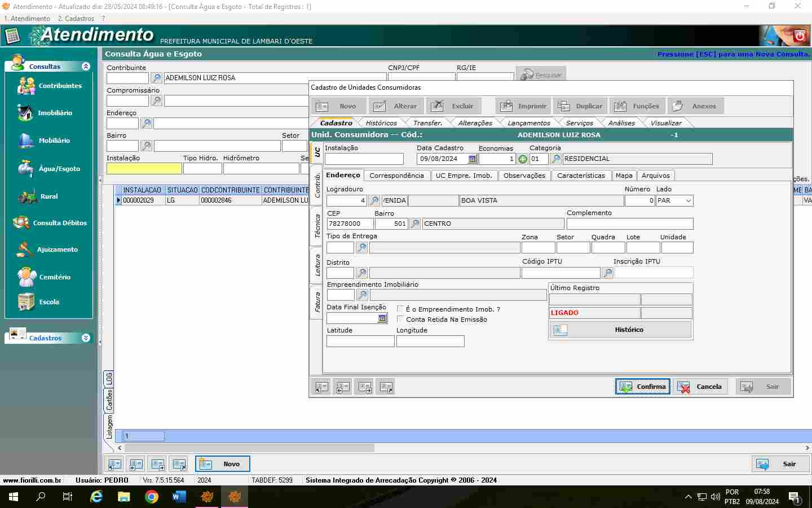
Task: Open the Características sub-tab
Action: (x=580, y=176)
